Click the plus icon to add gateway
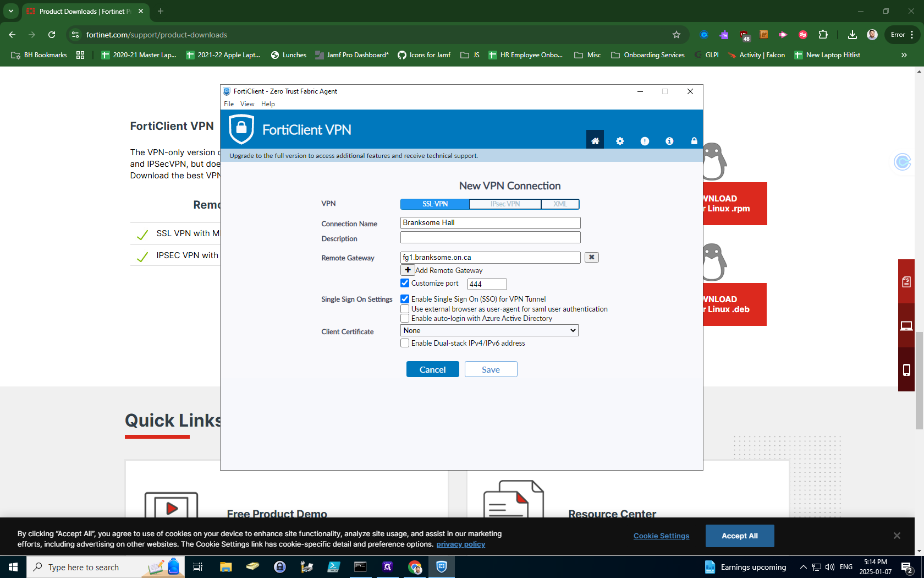This screenshot has height=578, width=924. coord(408,270)
